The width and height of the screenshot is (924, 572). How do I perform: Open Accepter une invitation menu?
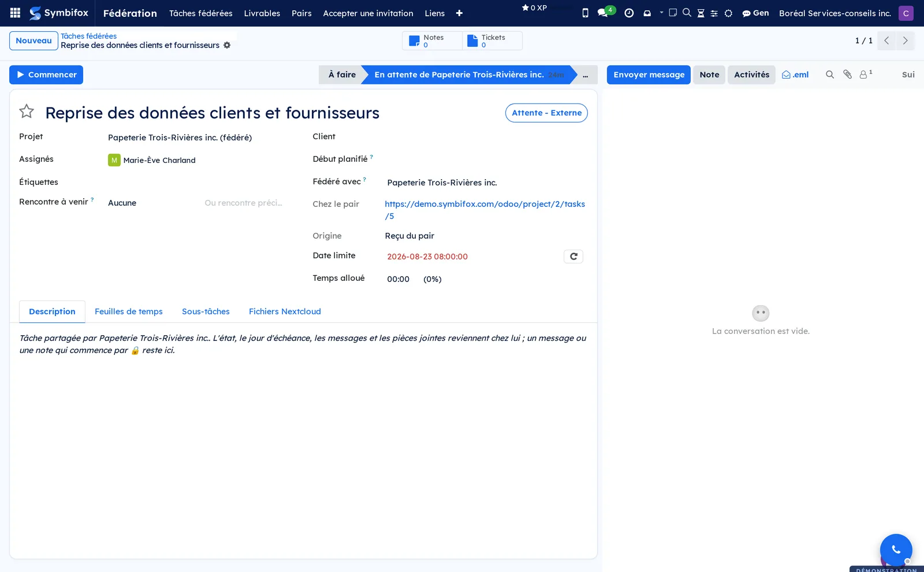pos(368,13)
